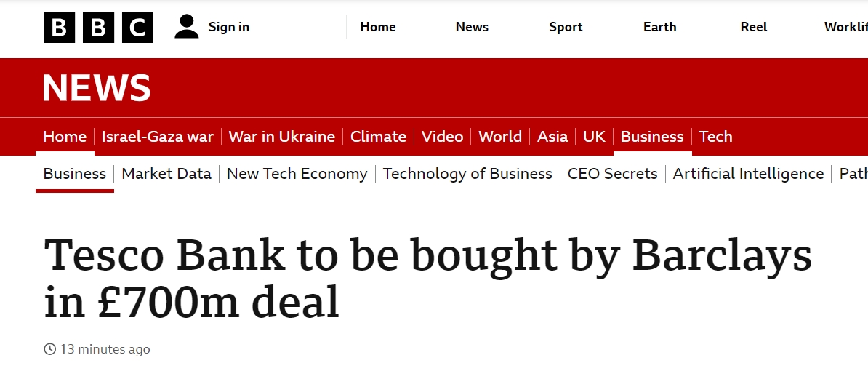Click the Sign in link
Image resolution: width=868 pixels, height=371 pixels.
pos(228,27)
